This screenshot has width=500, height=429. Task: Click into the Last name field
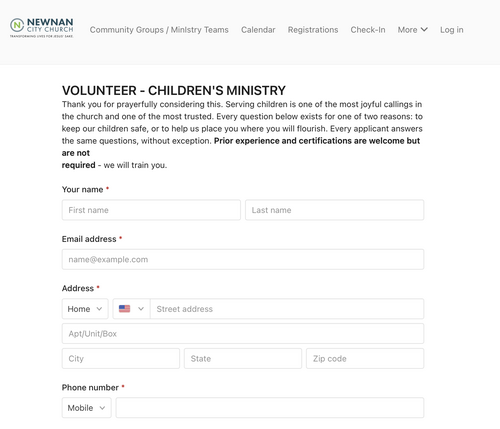(x=335, y=210)
